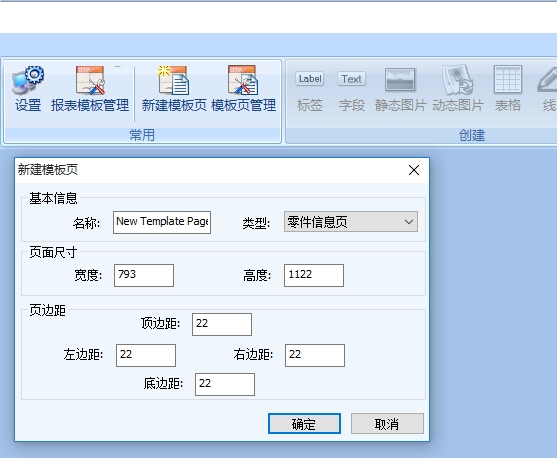Click the 名称 name input field
The image size is (557, 458).
[x=162, y=222]
